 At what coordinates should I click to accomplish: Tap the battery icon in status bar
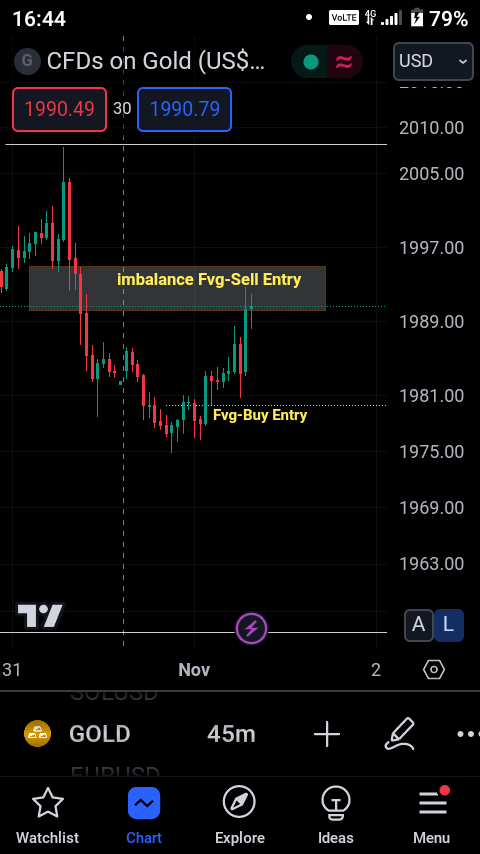click(x=417, y=19)
